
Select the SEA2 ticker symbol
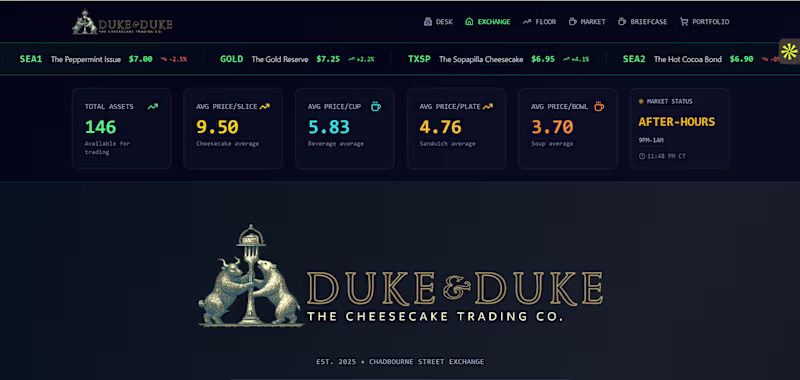[634, 59]
